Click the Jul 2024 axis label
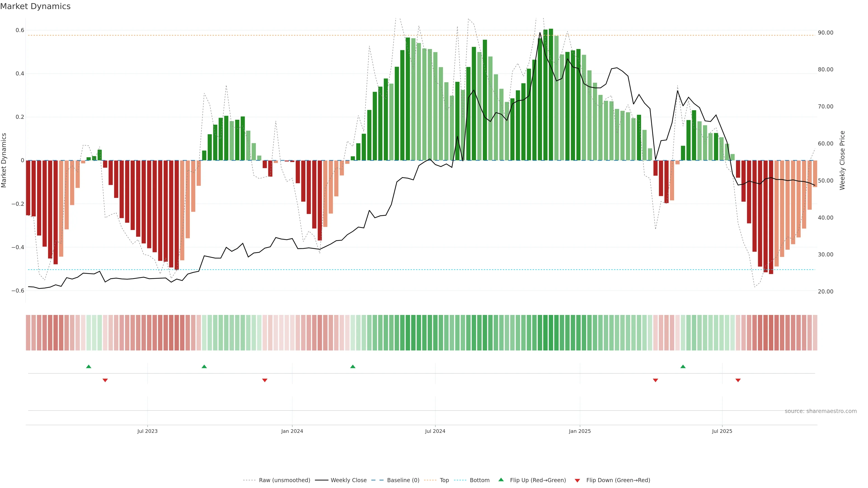This screenshot has height=488, width=868. tap(435, 431)
